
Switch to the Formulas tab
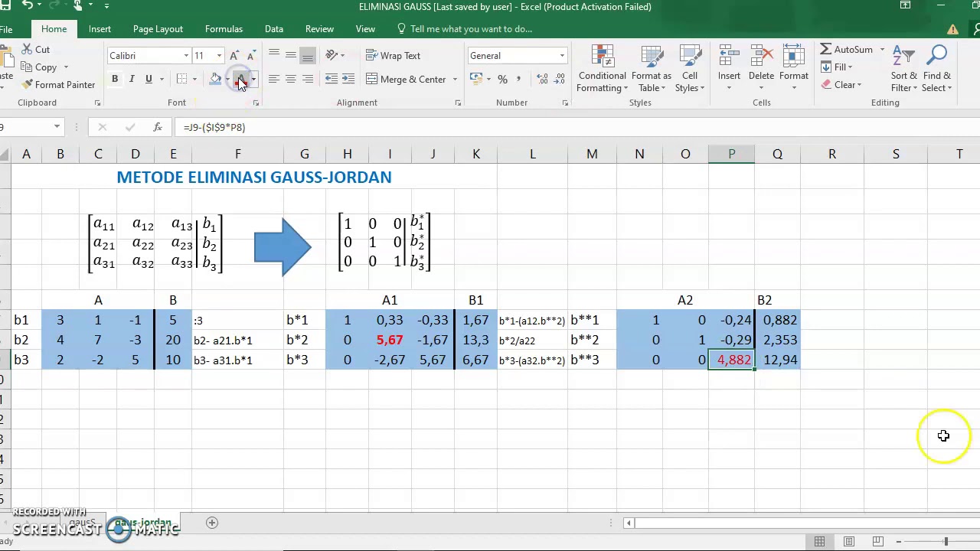pyautogui.click(x=224, y=29)
